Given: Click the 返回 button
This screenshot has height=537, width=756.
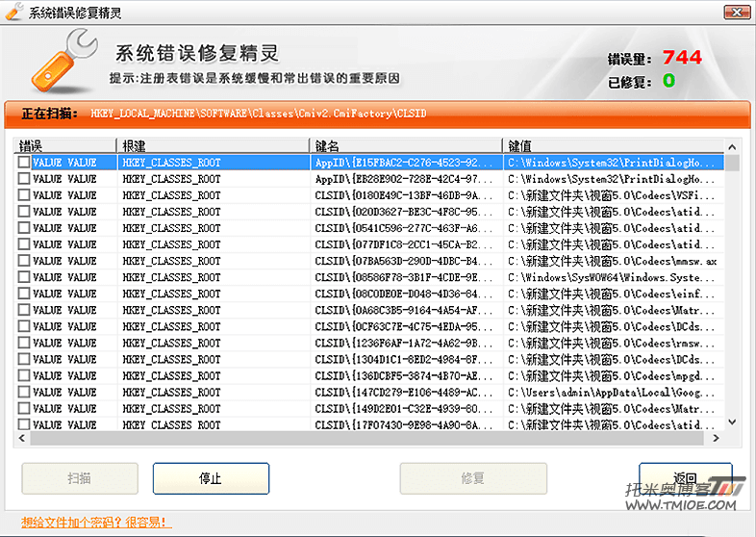Looking at the screenshot, I should tap(685, 478).
